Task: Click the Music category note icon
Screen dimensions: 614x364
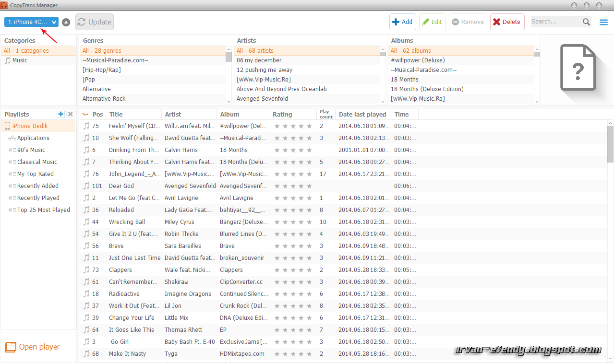Action: (x=8, y=60)
